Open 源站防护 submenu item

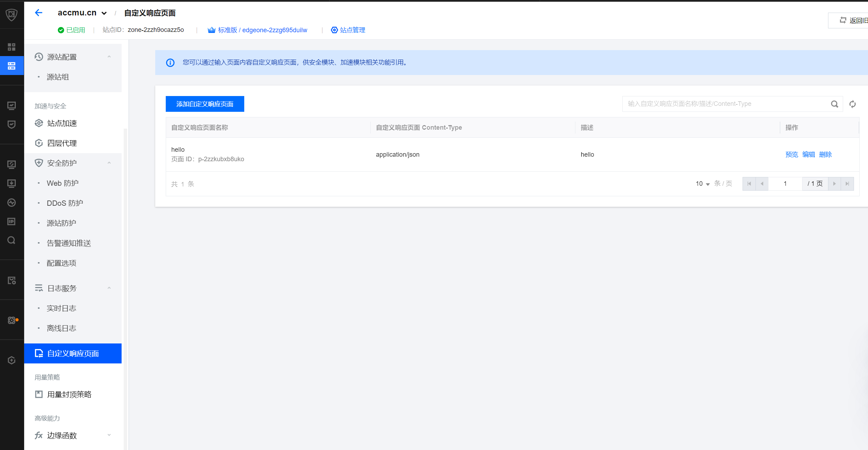pyautogui.click(x=61, y=223)
